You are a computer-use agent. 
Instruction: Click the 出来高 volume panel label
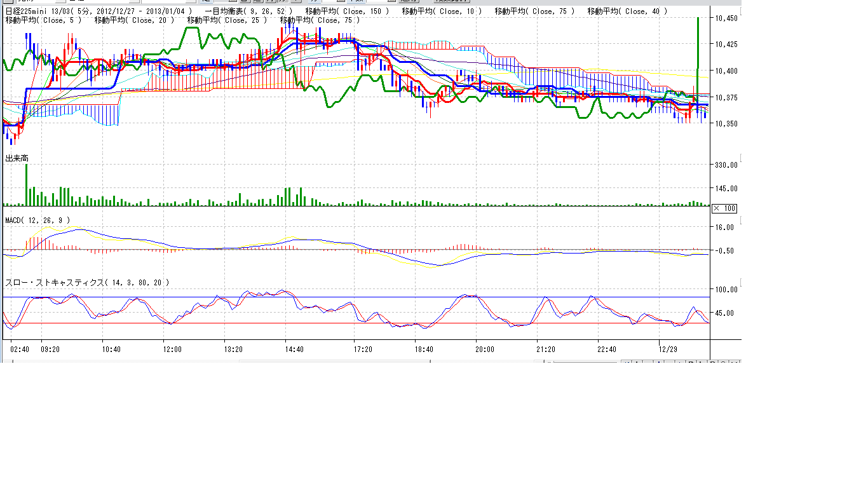(x=17, y=158)
